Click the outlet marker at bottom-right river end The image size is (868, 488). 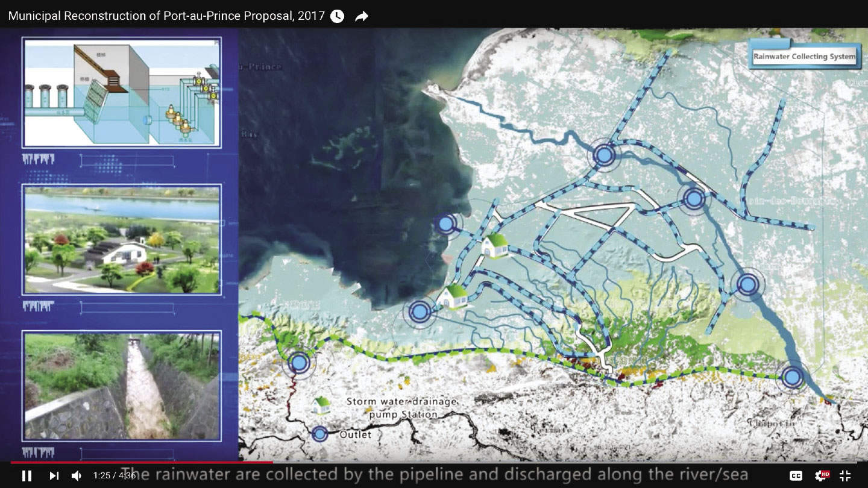[x=793, y=377]
